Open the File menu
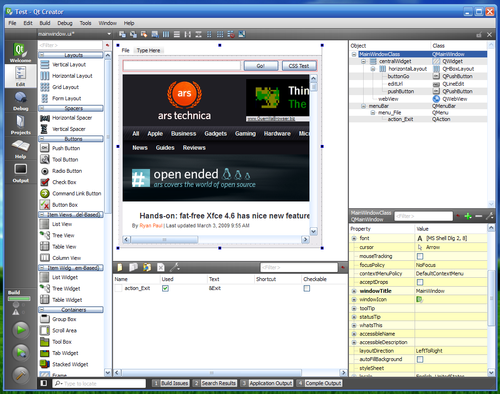Screen dimensions: 500x394 (x=12, y=23)
